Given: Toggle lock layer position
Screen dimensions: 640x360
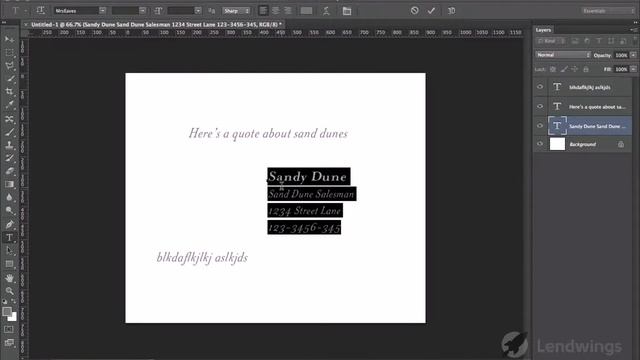Looking at the screenshot, I should tap(575, 69).
